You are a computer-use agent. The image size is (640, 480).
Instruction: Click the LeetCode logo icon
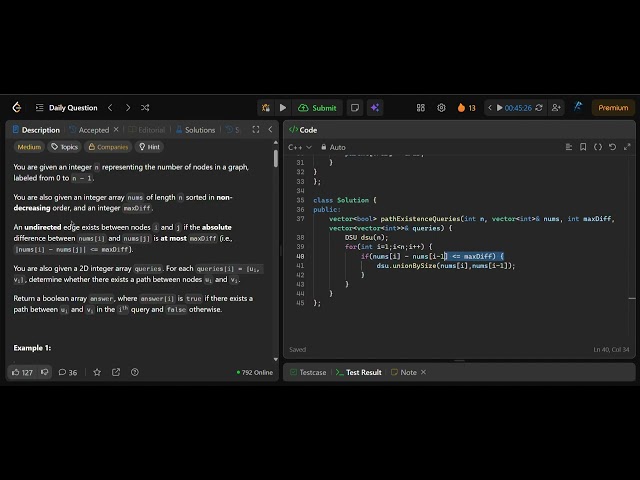point(17,107)
